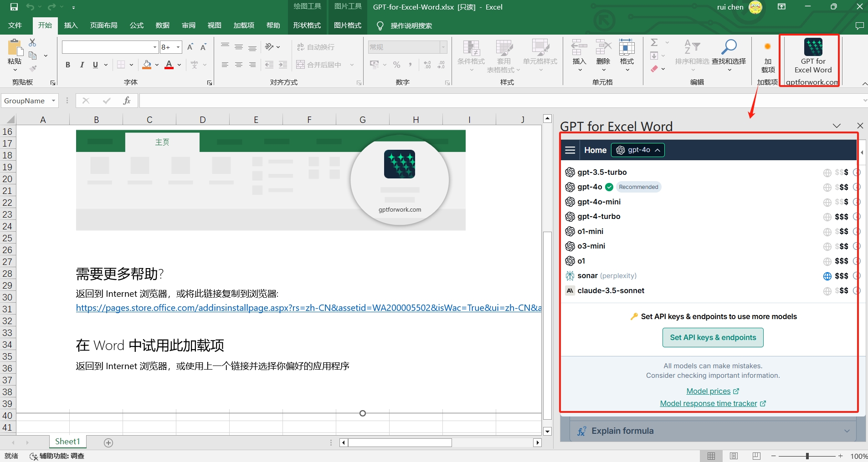This screenshot has height=462, width=868.
Task: Toggle align text left
Action: tap(225, 65)
